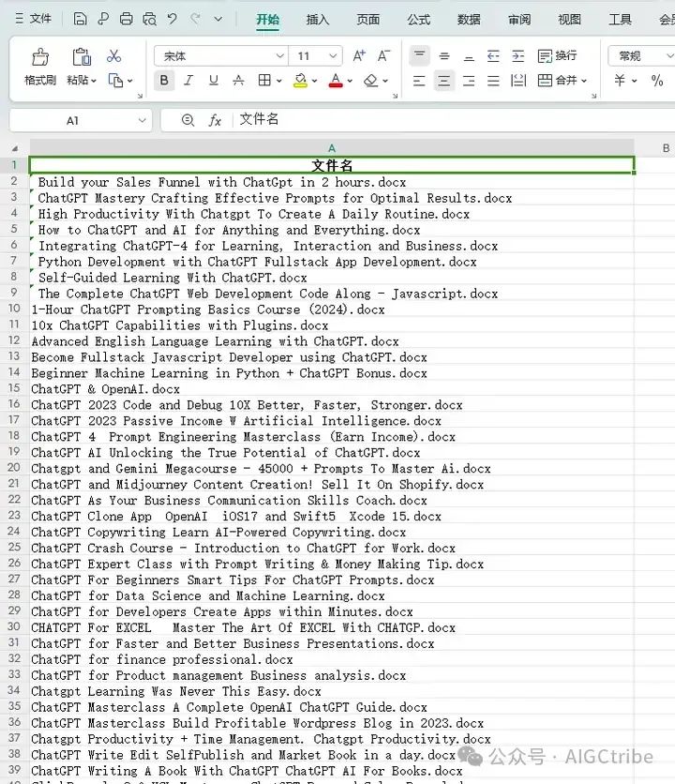Toggle Bold formatting
The width and height of the screenshot is (675, 784).
[164, 80]
